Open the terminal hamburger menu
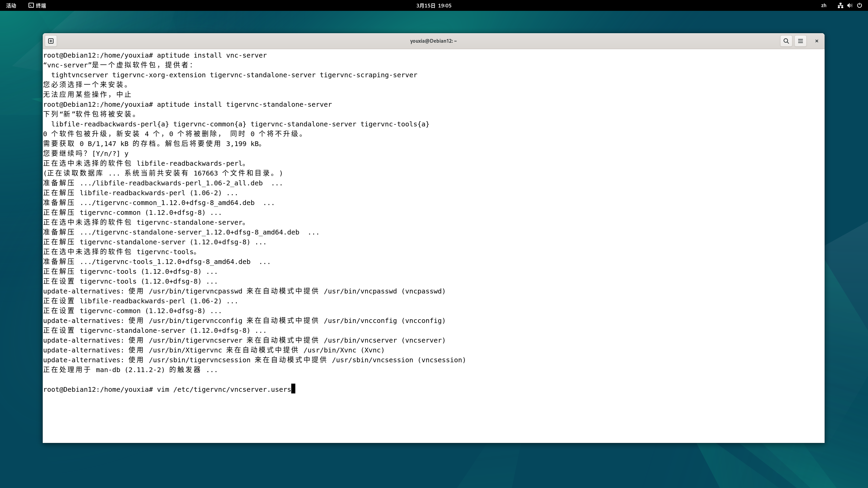 [x=801, y=41]
